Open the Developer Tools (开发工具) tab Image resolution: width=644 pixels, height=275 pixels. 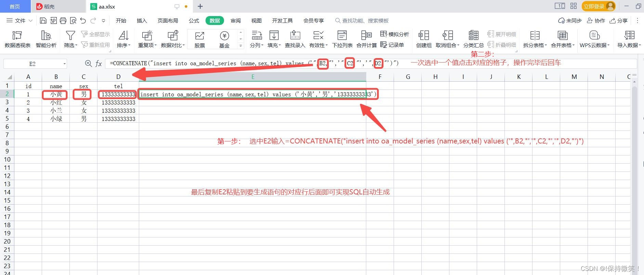282,20
